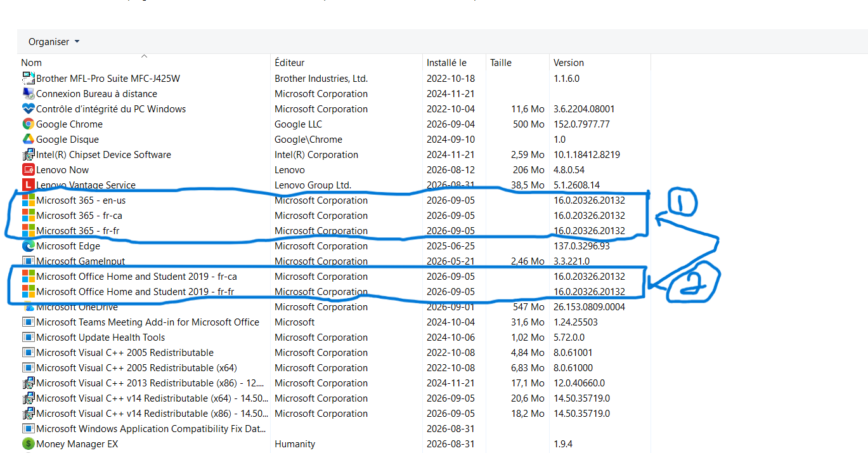
Task: Select the Microsoft Edge icon
Action: pyautogui.click(x=28, y=246)
